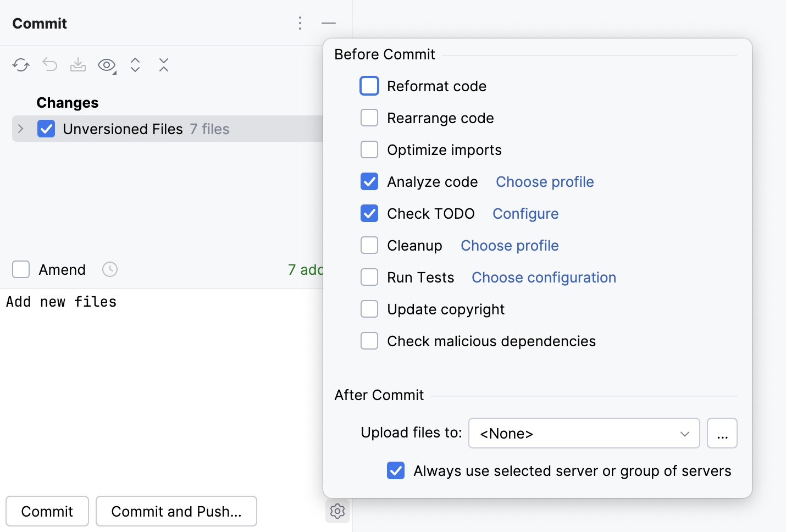Enable Reformat code before commit
The width and height of the screenshot is (786, 532).
point(369,86)
